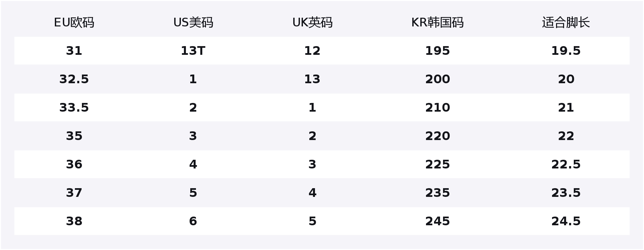Select the 13T US size cell
This screenshot has width=644, height=250.
(193, 51)
